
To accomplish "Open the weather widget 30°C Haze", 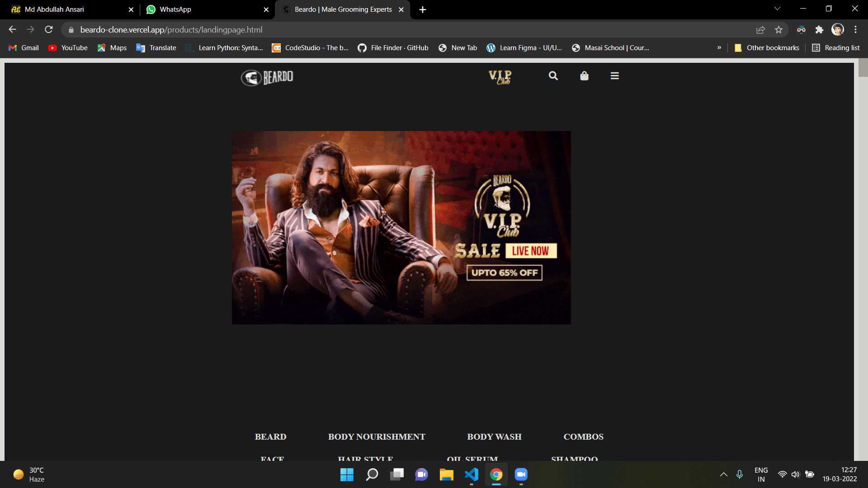I will 29,474.
